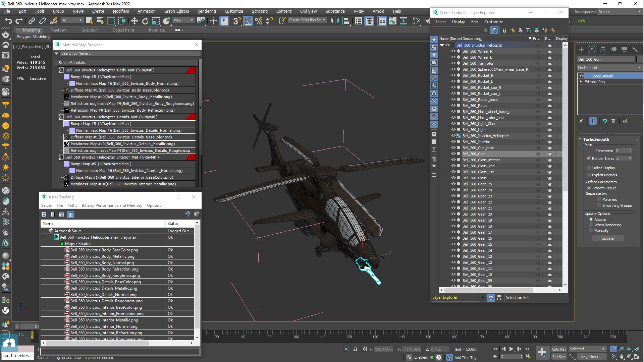
Task: Click lock icon in Scene Explorer toolbar
Action: coord(504,30)
